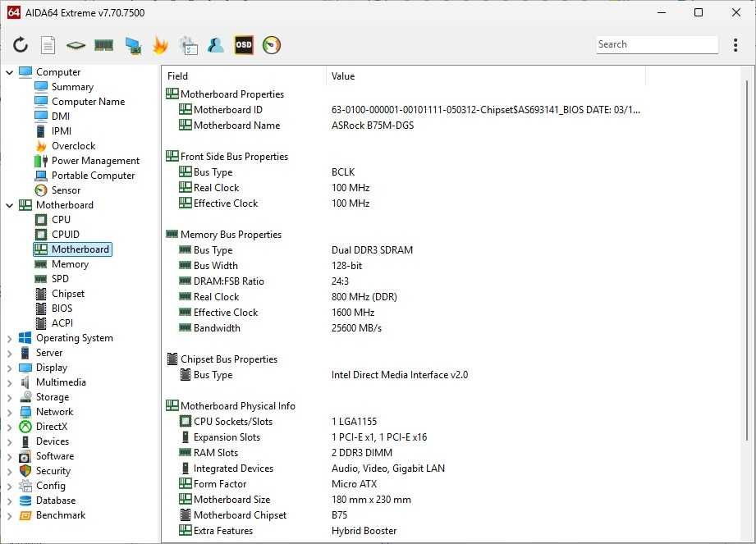756x544 pixels.
Task: Expand the Server tree node
Action: tap(9, 353)
